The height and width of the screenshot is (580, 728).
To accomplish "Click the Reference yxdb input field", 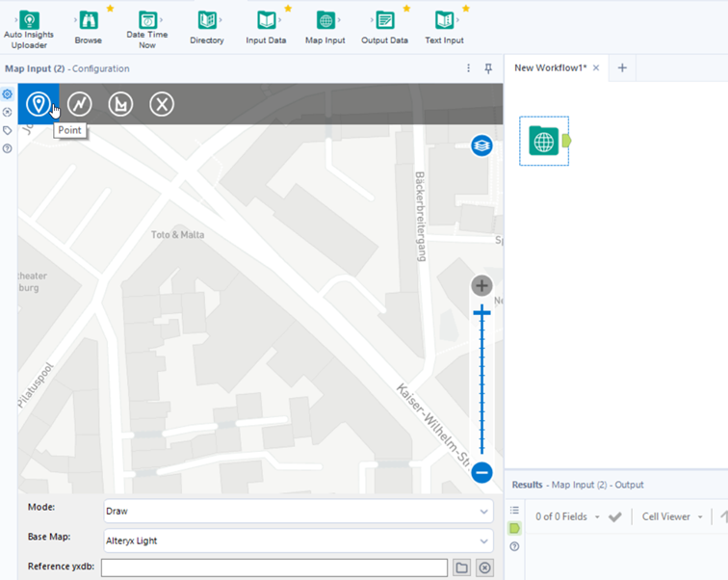I will click(273, 567).
